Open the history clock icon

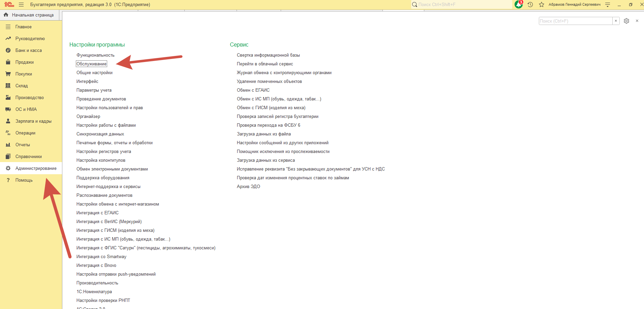point(530,5)
